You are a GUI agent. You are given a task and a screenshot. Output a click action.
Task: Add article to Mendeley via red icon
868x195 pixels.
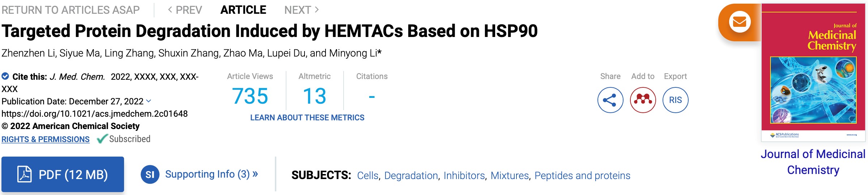click(x=643, y=100)
